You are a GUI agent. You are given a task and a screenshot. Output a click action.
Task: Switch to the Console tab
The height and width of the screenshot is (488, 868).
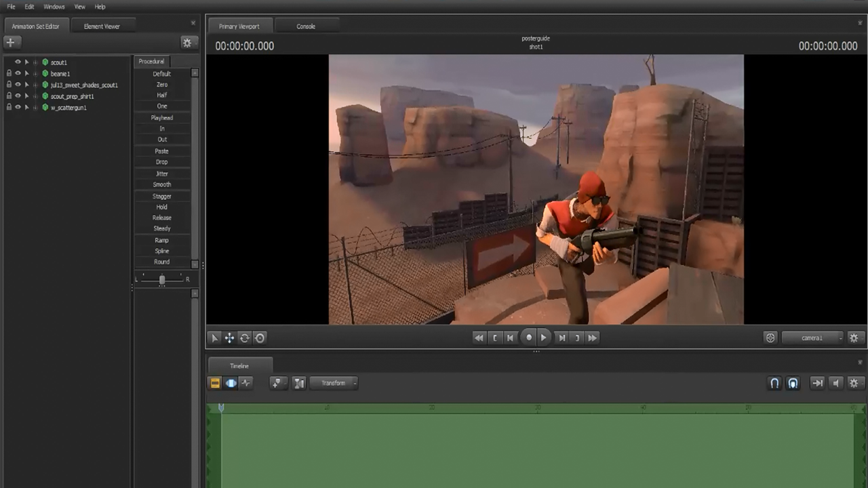pos(306,26)
